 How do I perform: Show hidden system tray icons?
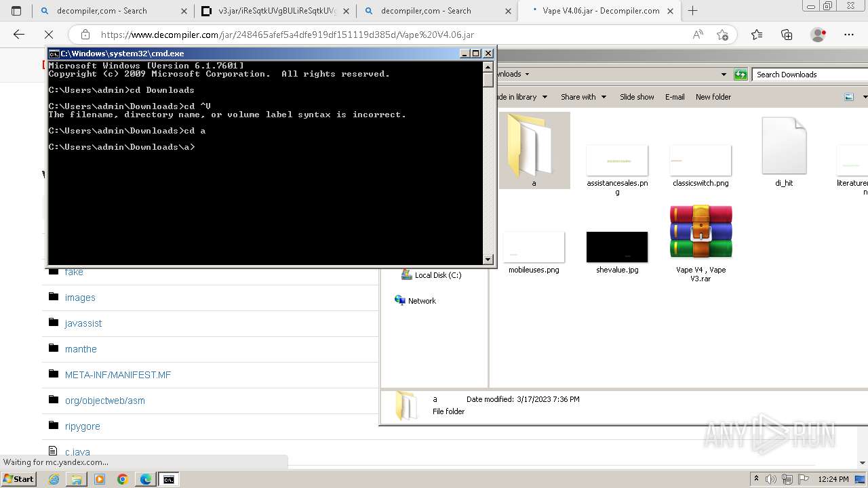coord(757,479)
